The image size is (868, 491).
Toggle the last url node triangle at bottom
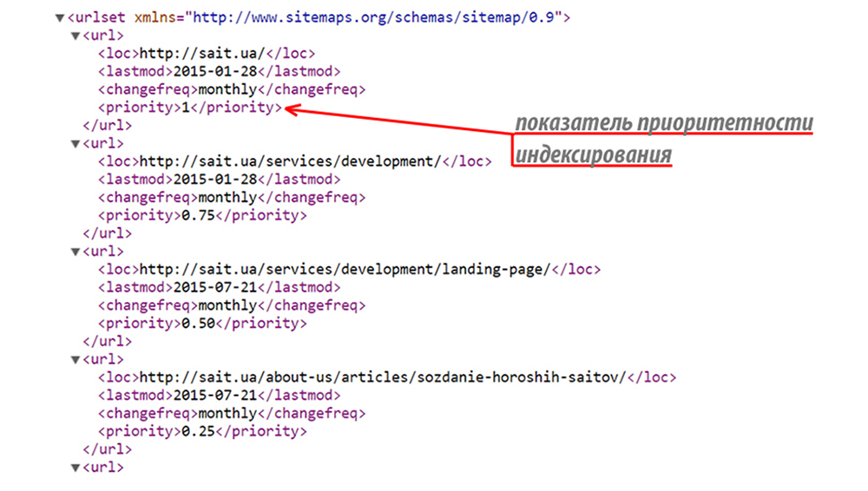click(75, 468)
